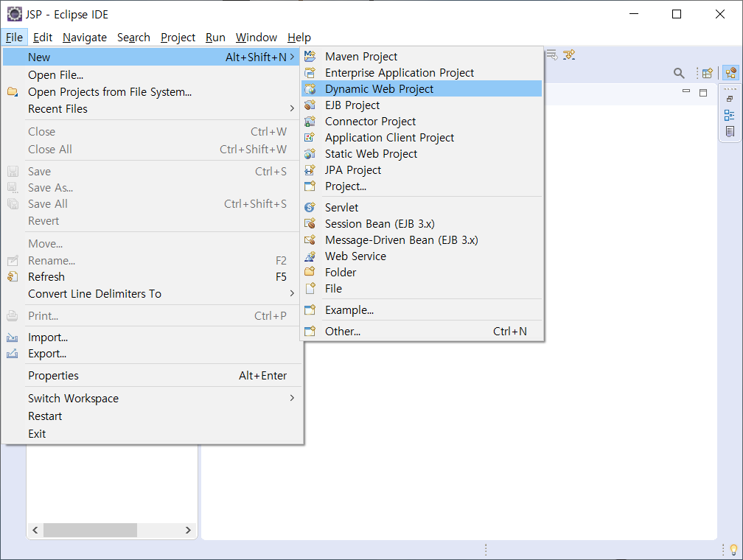This screenshot has height=560, width=743.
Task: Click Exit in File menu
Action: pos(152,433)
